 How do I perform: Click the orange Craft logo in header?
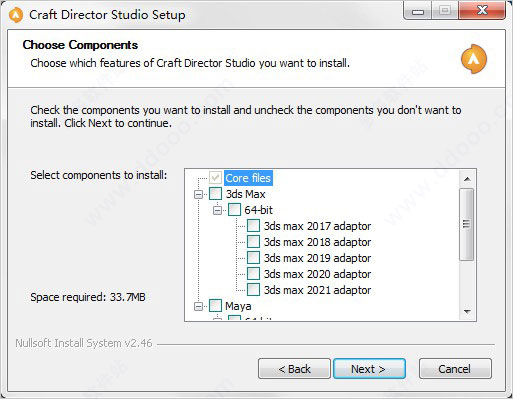tap(474, 59)
